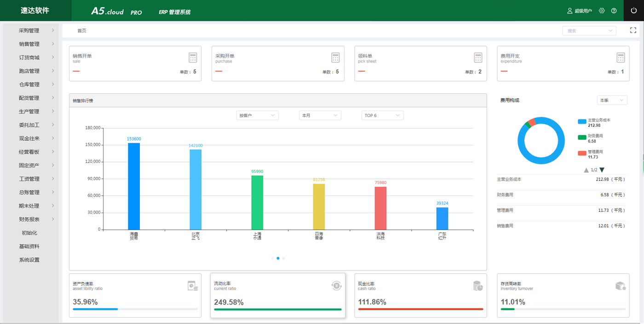Open the 本季 period dropdown

click(x=612, y=100)
